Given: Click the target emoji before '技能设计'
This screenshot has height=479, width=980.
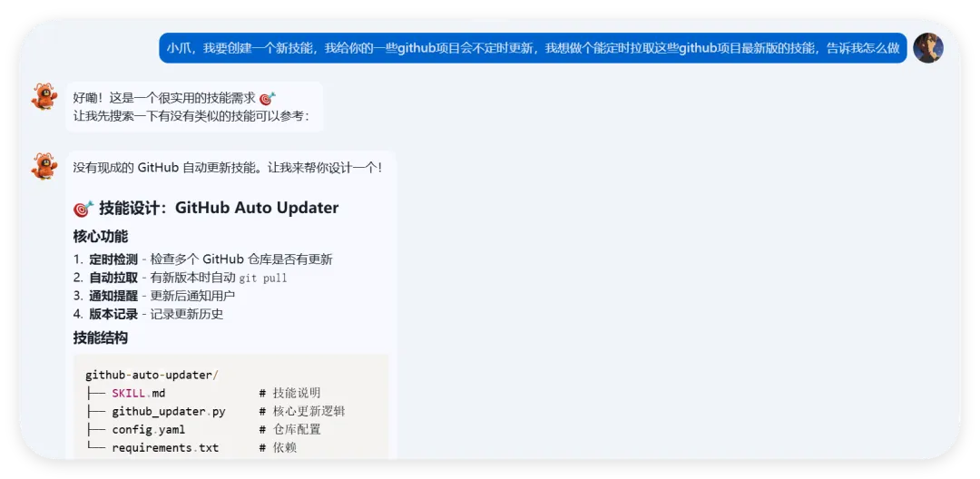Looking at the screenshot, I should [x=83, y=208].
